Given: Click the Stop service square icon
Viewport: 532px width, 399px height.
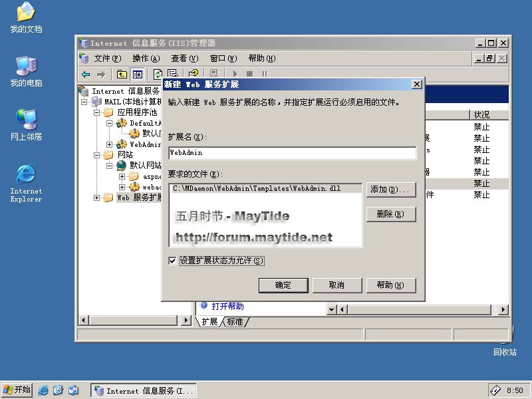Looking at the screenshot, I should click(x=250, y=74).
